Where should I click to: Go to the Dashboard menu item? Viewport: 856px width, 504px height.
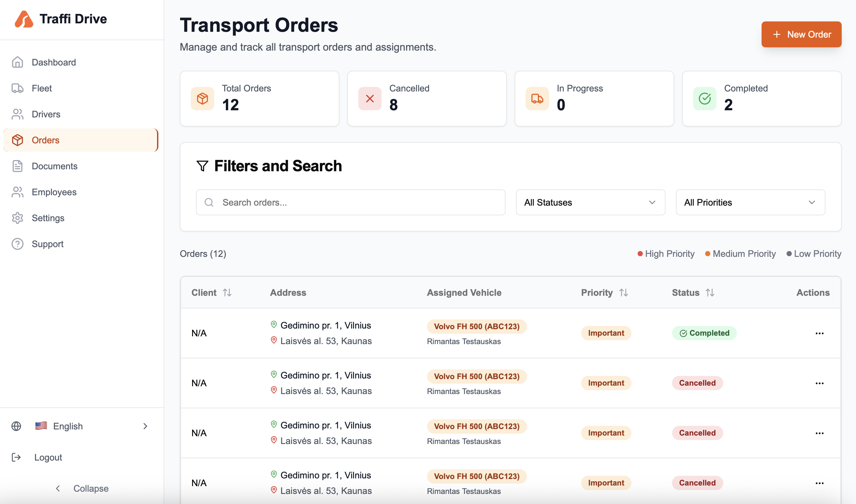pyautogui.click(x=54, y=63)
